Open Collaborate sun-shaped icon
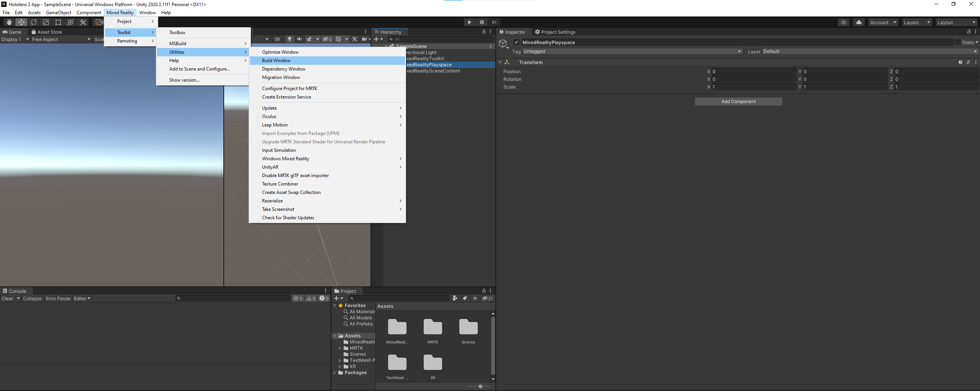This screenshot has height=391, width=980. (844, 22)
